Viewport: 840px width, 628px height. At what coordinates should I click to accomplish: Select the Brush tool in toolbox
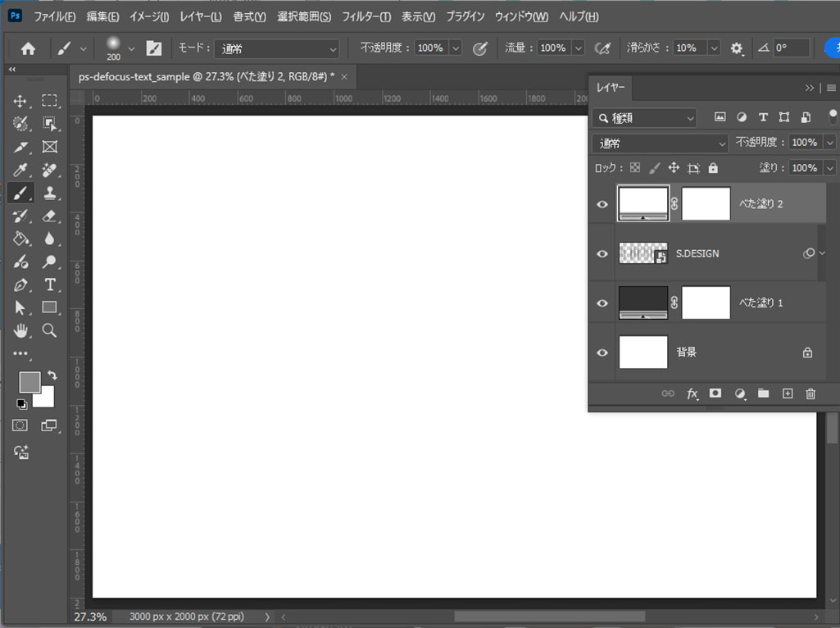coord(20,193)
